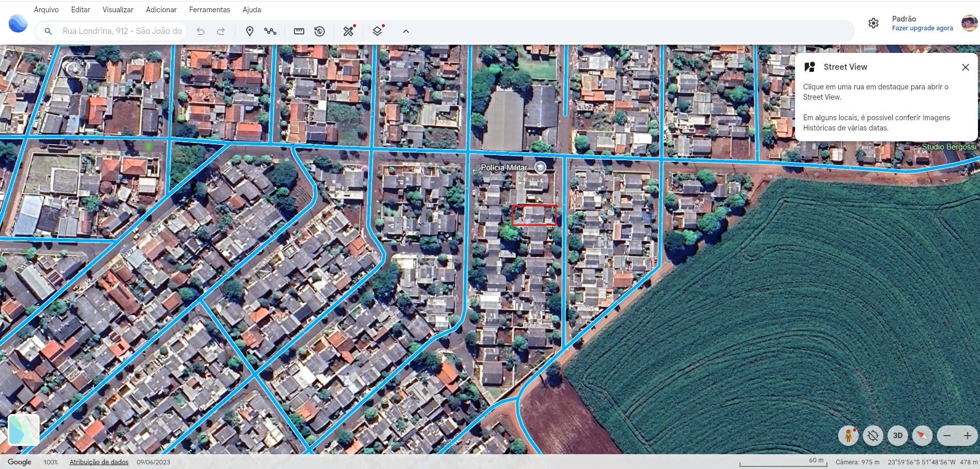Open the map layers stack dropdown

[377, 31]
